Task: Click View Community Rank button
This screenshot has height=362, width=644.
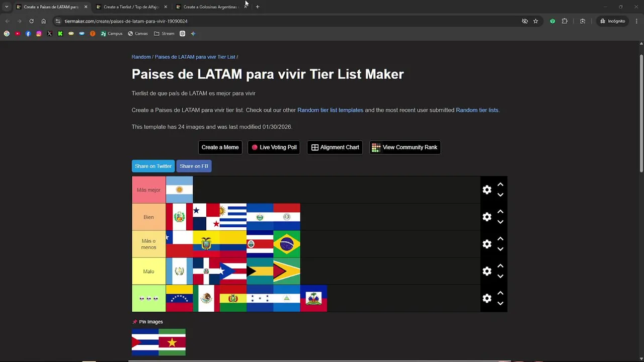Action: (x=405, y=147)
